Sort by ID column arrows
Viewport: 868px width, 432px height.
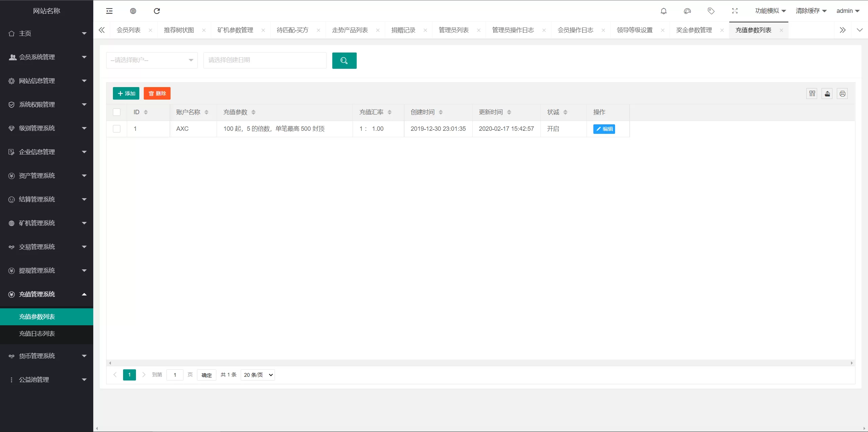(x=146, y=112)
